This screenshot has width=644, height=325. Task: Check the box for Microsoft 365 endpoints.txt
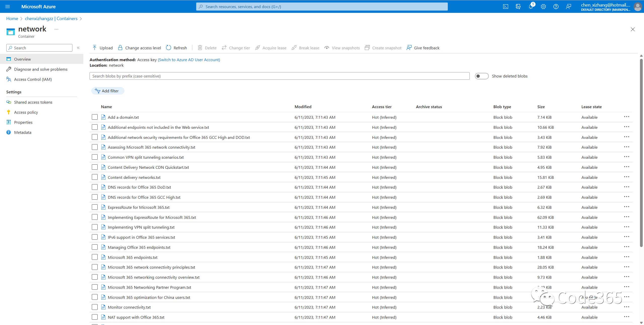pyautogui.click(x=95, y=257)
